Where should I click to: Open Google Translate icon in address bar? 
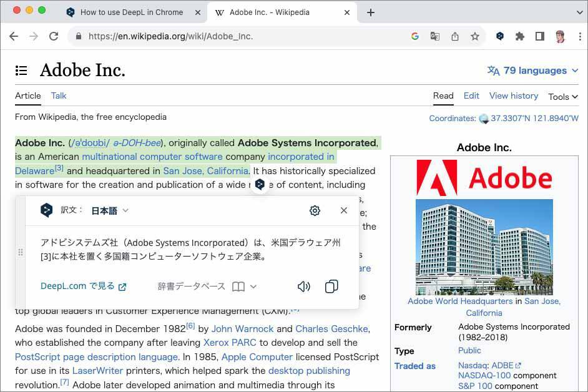point(435,36)
